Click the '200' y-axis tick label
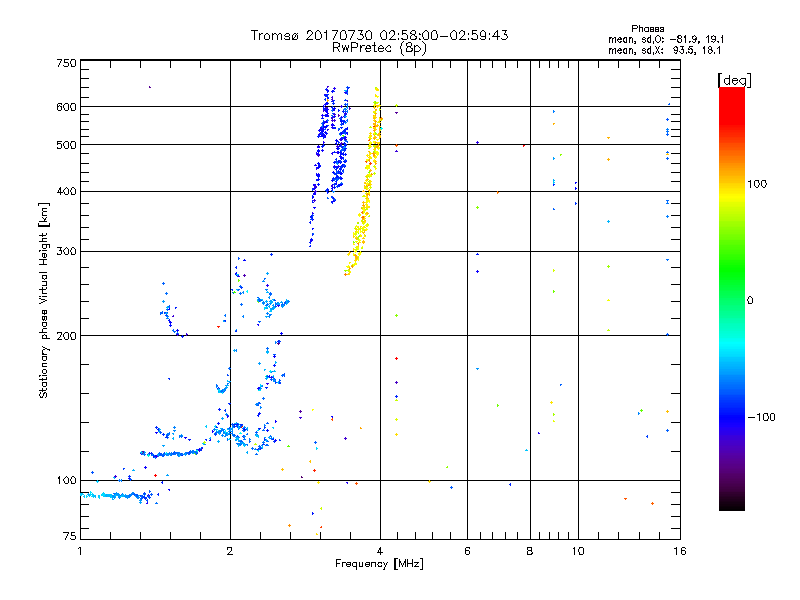 [66, 336]
